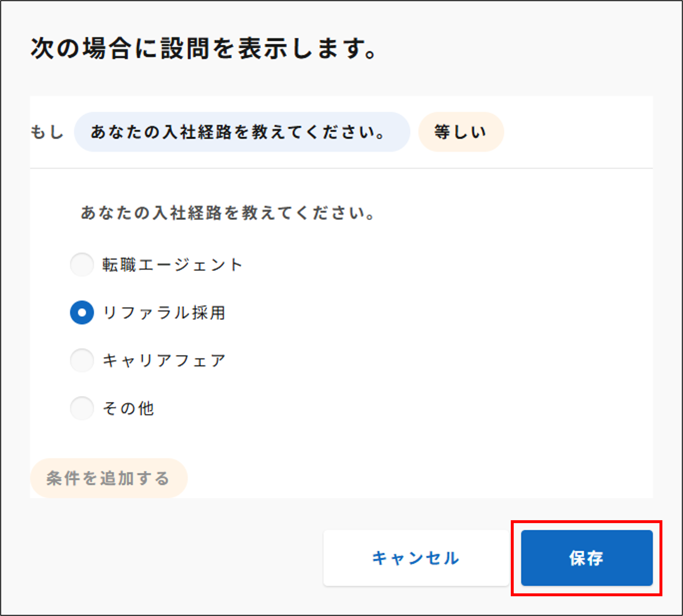Confirm リファラル採用 is selected by clicking it
The height and width of the screenshot is (616, 683).
tap(82, 312)
